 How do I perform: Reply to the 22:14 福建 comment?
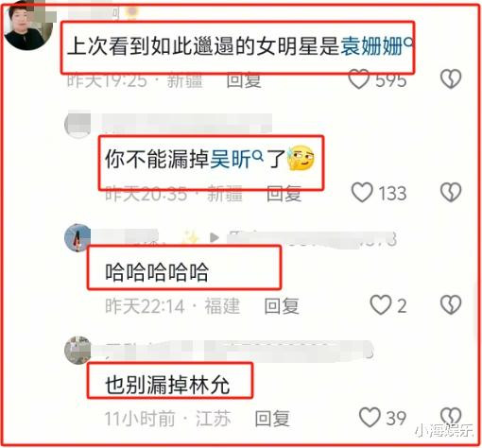point(282,306)
